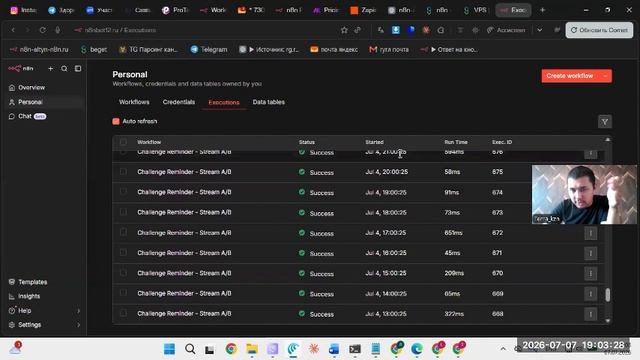This screenshot has width=640, height=360.
Task: Check the row for execution 873
Action: tap(123, 212)
